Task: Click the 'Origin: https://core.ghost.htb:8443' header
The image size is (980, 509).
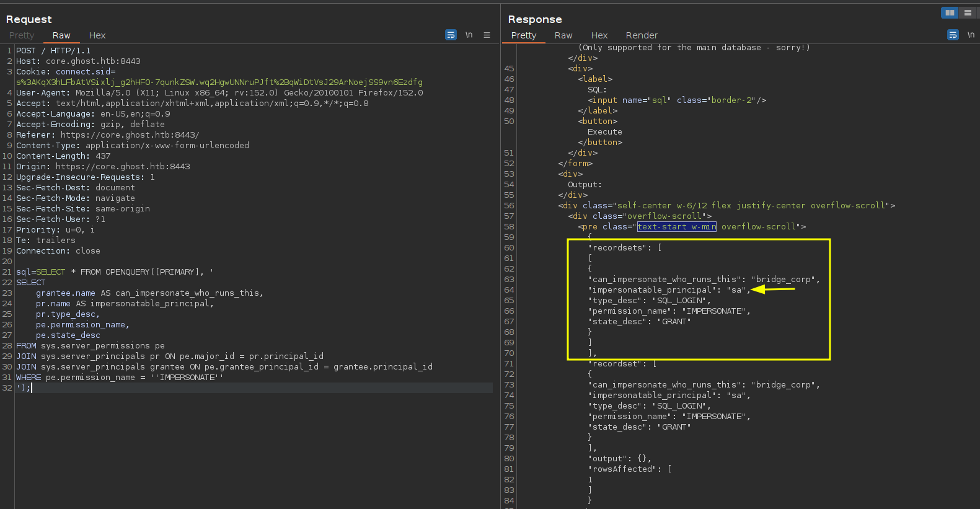Action: [x=103, y=167]
